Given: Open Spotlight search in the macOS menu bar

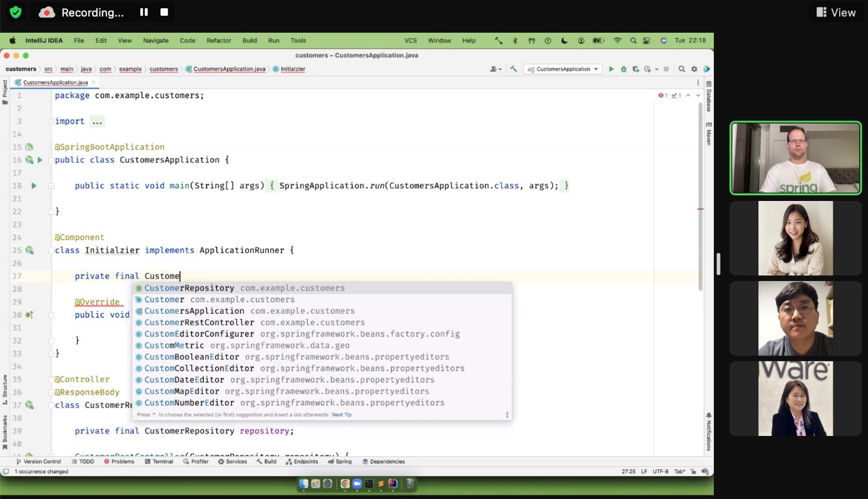Looking at the screenshot, I should [633, 40].
